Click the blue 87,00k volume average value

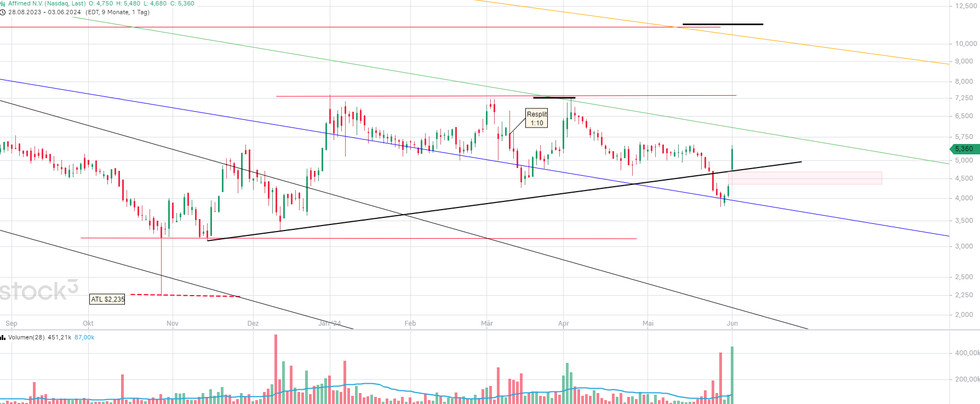(84, 337)
